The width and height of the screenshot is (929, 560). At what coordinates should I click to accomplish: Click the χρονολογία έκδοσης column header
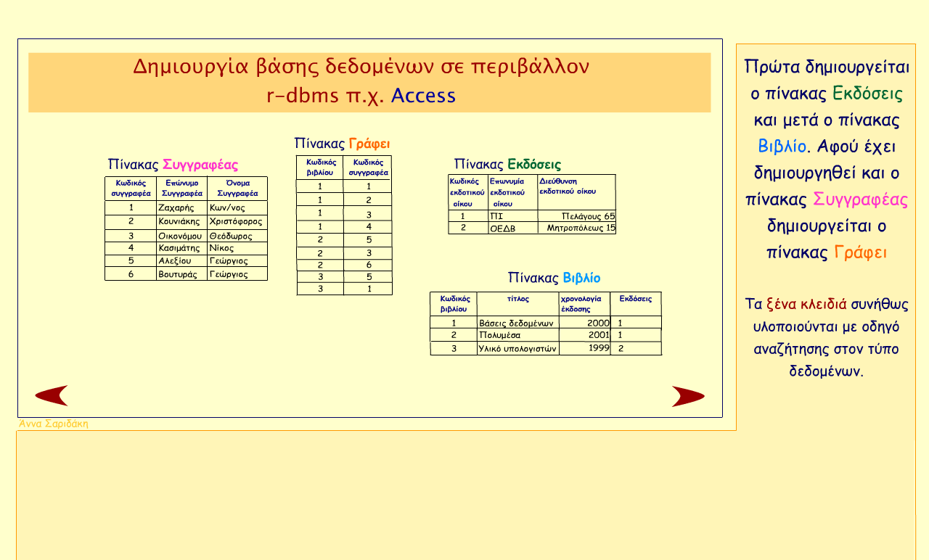click(x=581, y=303)
